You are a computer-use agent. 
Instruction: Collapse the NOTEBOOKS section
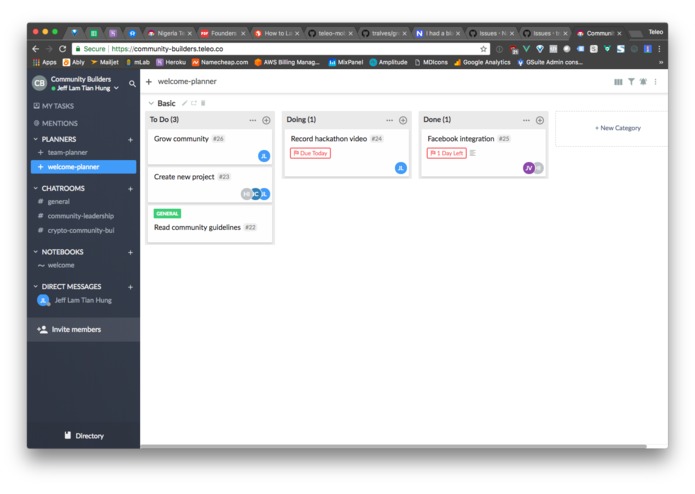[35, 252]
